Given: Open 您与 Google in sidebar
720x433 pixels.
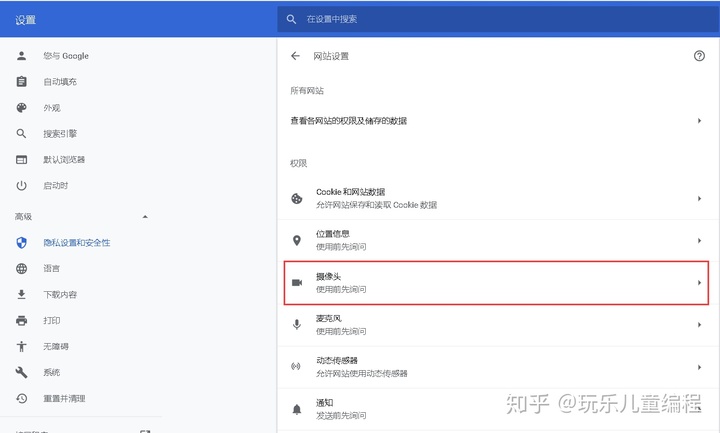Looking at the screenshot, I should click(x=66, y=56).
